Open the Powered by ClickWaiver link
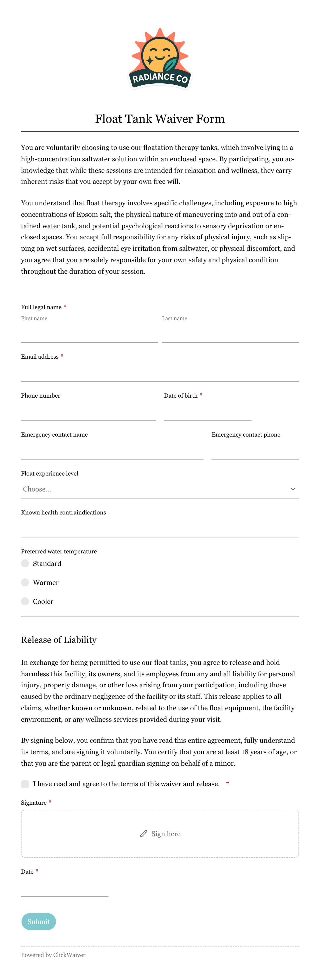Viewport: 320px width, 980px height. click(53, 955)
